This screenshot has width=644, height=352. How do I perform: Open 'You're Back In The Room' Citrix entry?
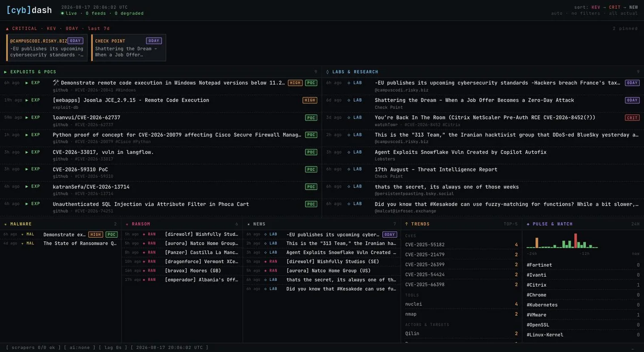point(483,121)
